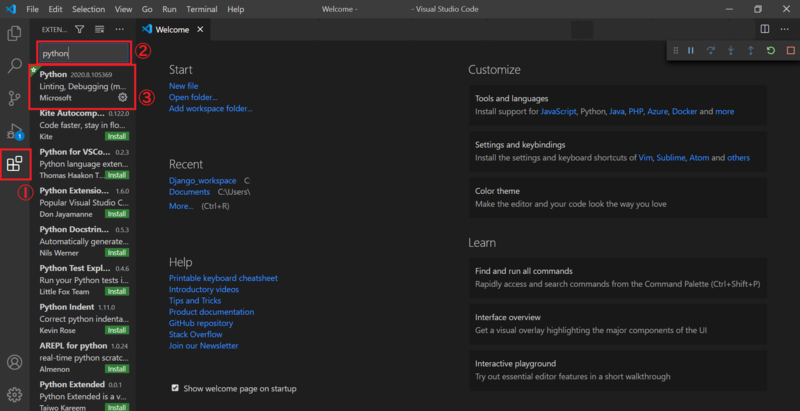Pause the debug session

point(691,50)
